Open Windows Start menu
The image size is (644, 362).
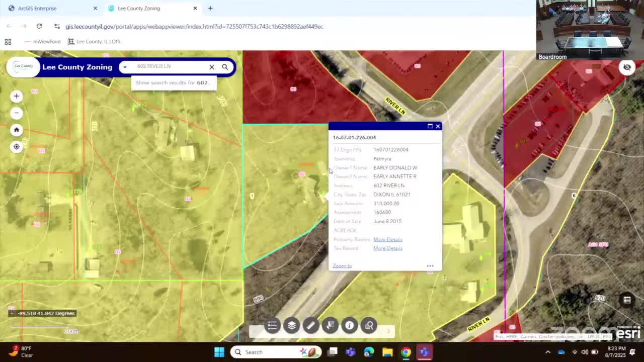(219, 352)
